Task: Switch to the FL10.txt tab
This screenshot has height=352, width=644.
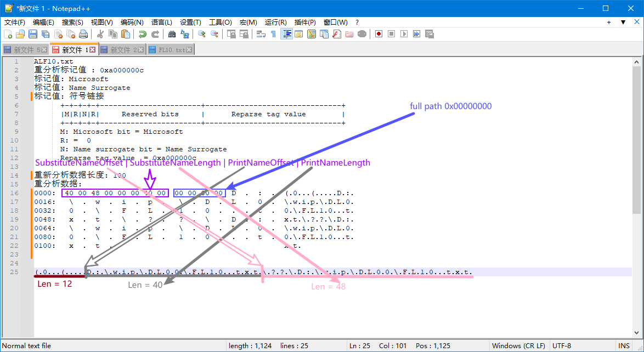Action: pyautogui.click(x=172, y=50)
